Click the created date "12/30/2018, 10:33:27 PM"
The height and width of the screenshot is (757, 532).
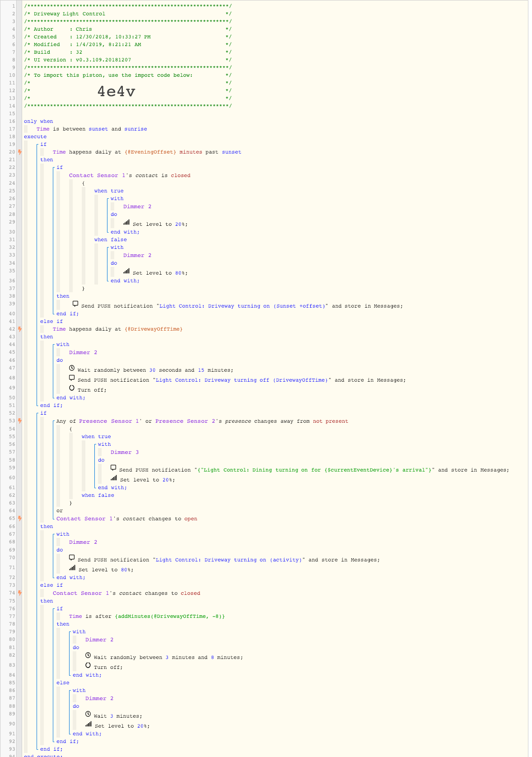point(113,37)
